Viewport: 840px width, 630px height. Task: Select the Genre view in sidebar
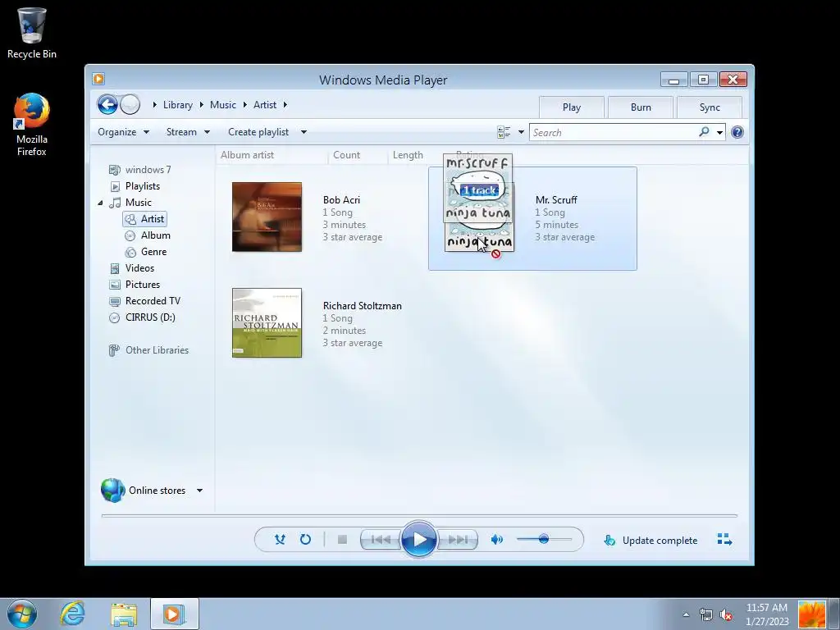coord(146,252)
